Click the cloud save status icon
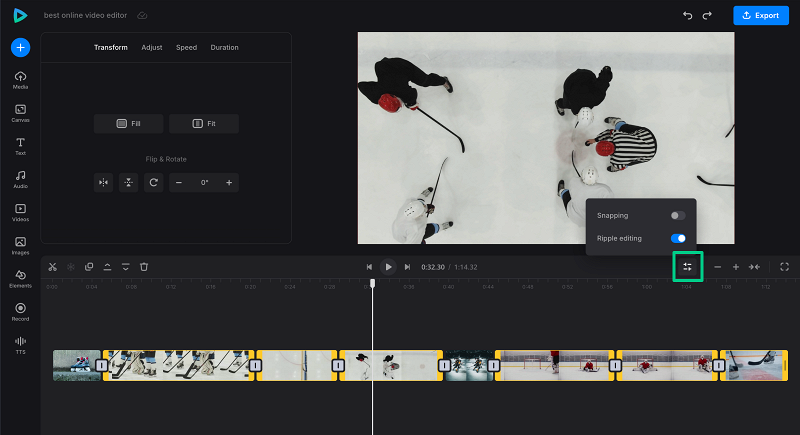800x435 pixels. (142, 15)
